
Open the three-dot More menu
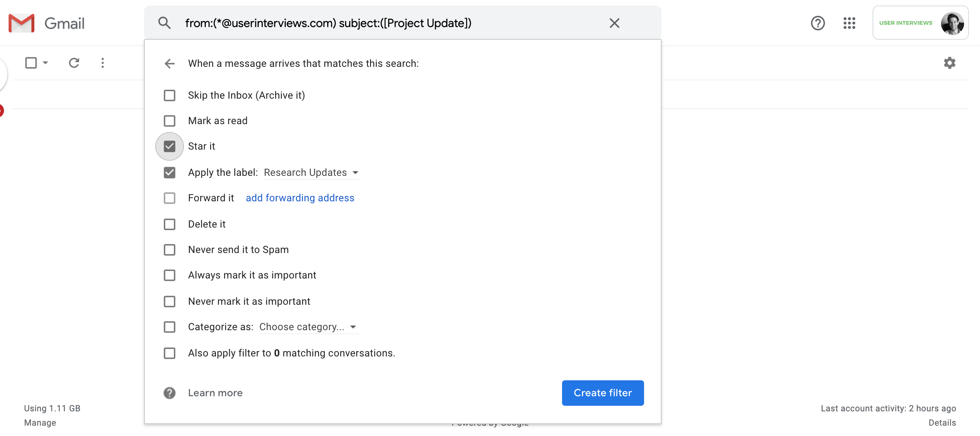tap(103, 63)
